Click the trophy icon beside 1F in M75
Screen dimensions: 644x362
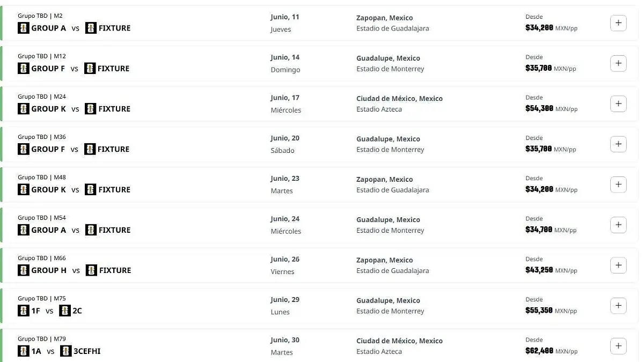coord(24,311)
